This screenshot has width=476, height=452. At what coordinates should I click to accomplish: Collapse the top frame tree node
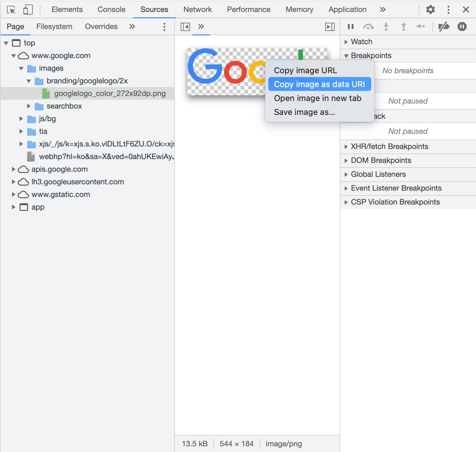[x=6, y=43]
